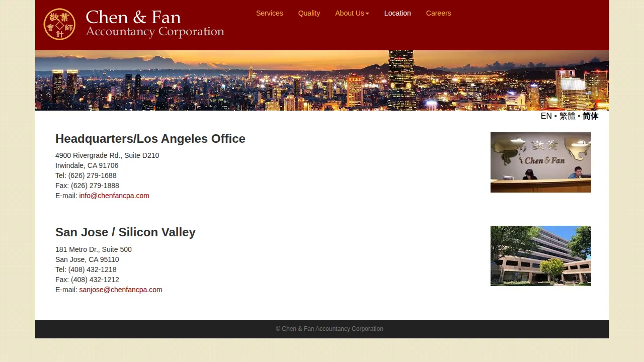This screenshot has height=362, width=644.
Task: Click the footer copyright text
Action: tap(330, 329)
